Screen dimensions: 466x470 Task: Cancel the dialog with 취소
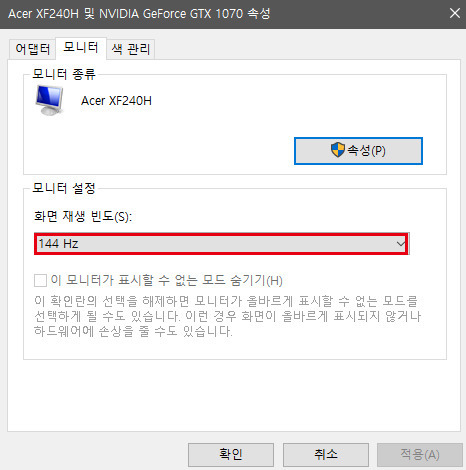(x=326, y=454)
